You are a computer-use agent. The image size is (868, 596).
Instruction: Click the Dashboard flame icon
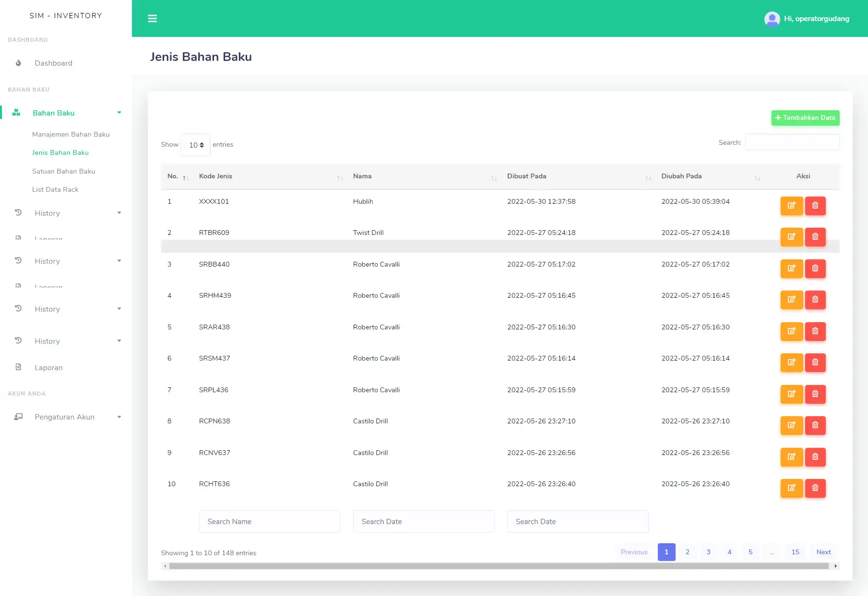pyautogui.click(x=18, y=63)
